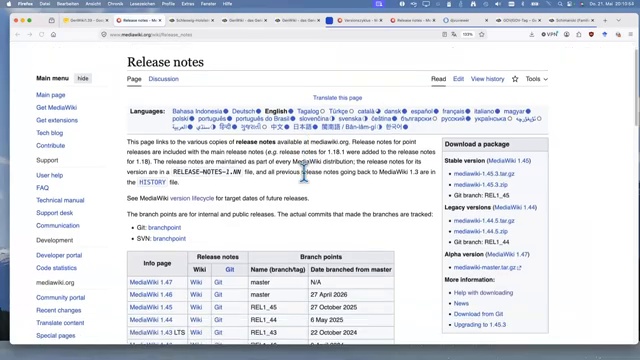
Task: Go back with the browser back arrow
Action: point(18,35)
